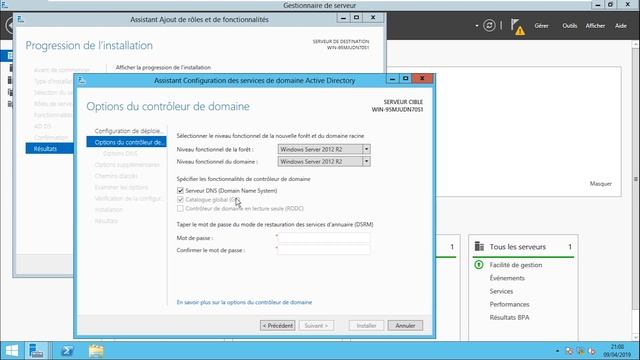
Task: Open the Afficher menu
Action: coord(595,26)
